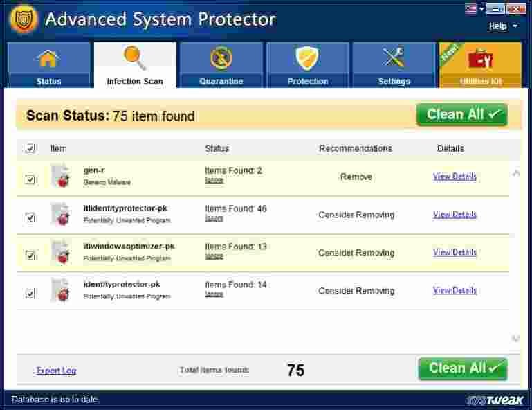Open the Quarantine tab

(221, 65)
